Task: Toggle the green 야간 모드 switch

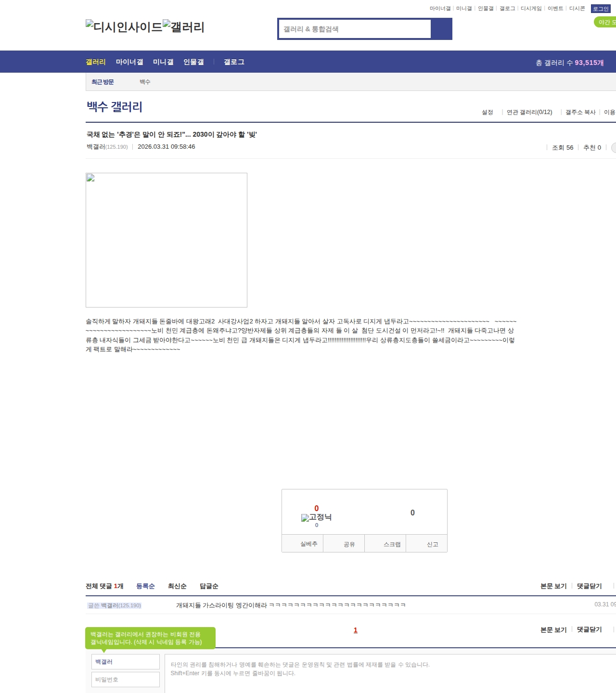Action: tap(605, 22)
